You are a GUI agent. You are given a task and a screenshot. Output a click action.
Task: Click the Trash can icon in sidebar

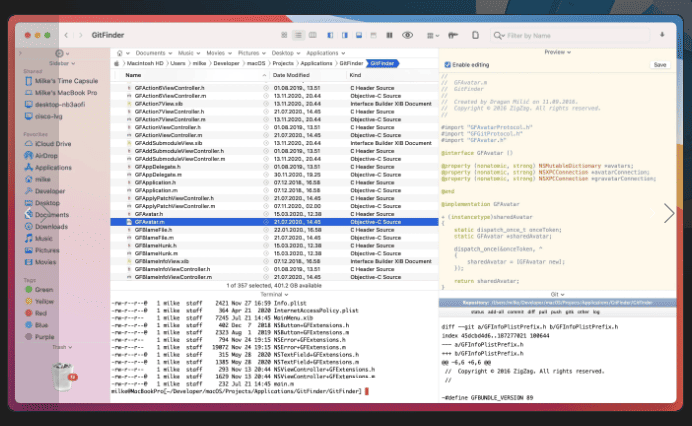coord(63,376)
